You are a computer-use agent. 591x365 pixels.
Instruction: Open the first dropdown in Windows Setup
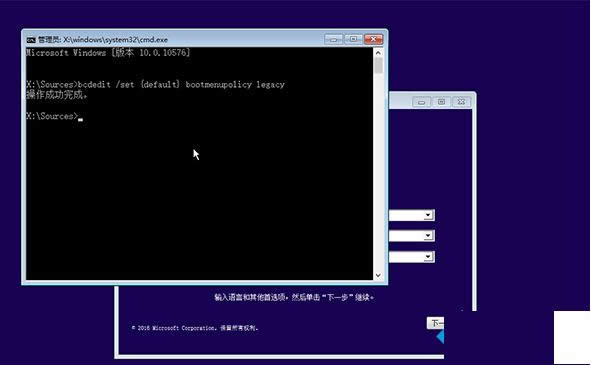point(428,215)
